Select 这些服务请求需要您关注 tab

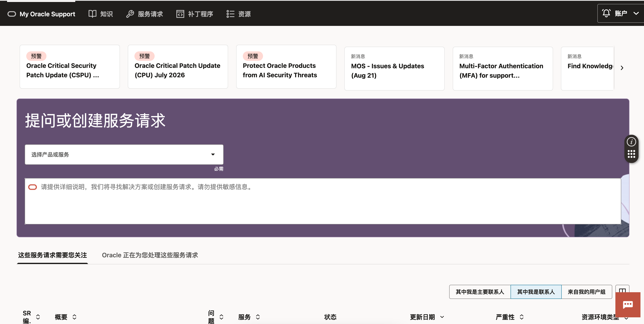click(53, 255)
